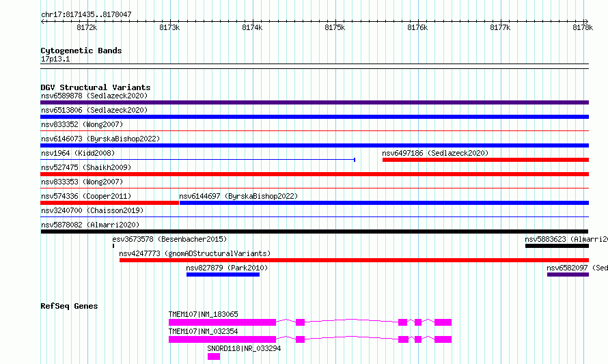Select the black nsv5878082 variant bar
Viewport: 608px width, 364px height.
[314, 232]
